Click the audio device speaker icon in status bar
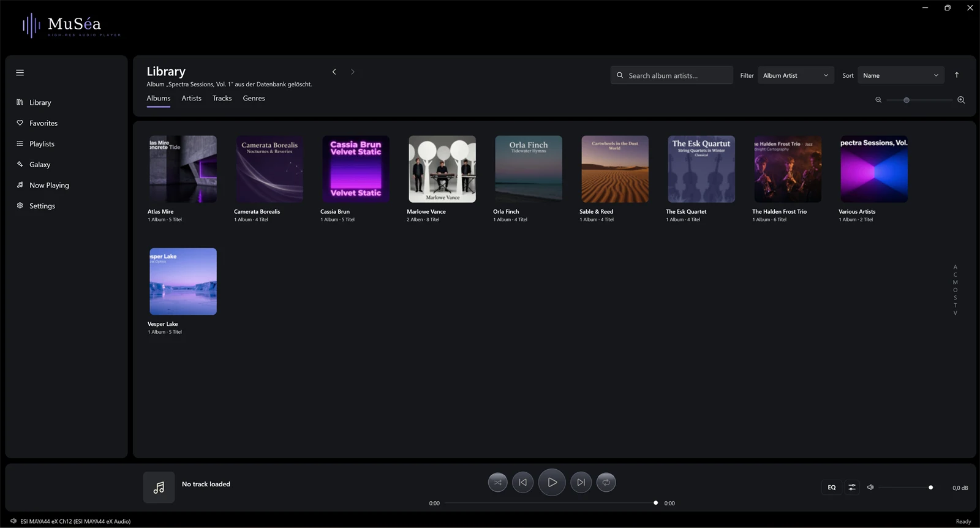 pos(13,521)
